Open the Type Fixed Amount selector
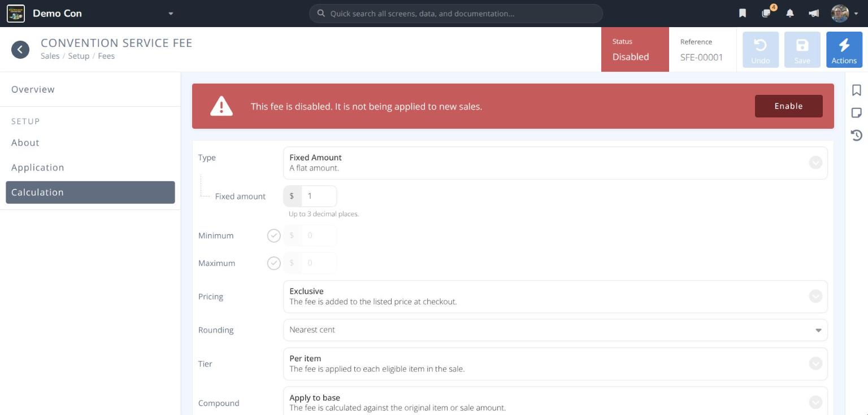 point(555,163)
